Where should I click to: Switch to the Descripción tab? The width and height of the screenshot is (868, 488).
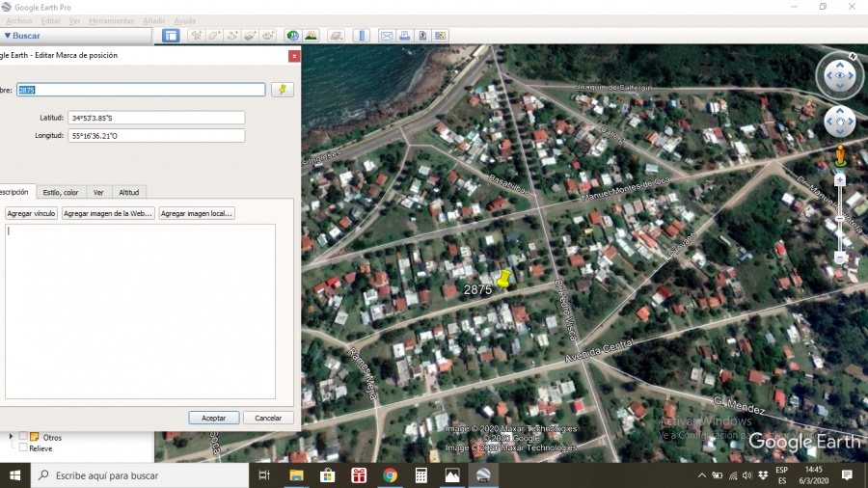pos(15,192)
